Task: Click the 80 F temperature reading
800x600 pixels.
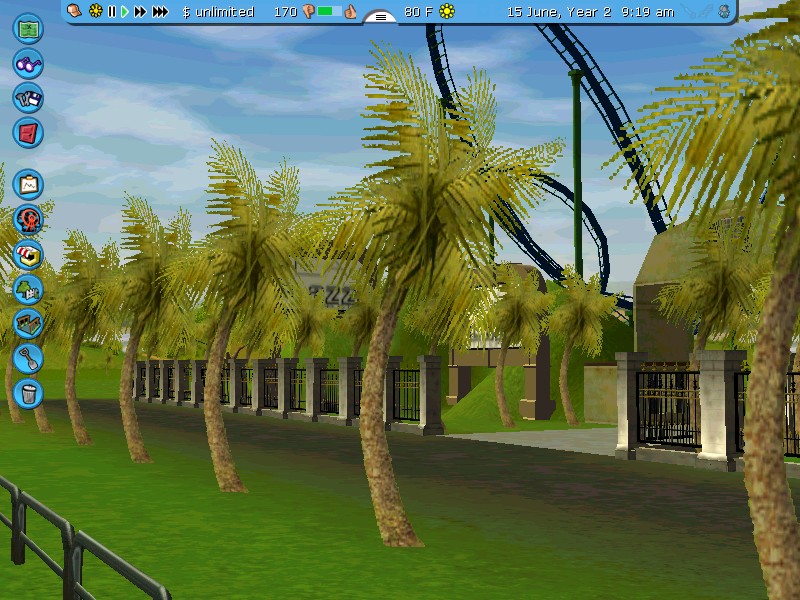Action: (418, 12)
